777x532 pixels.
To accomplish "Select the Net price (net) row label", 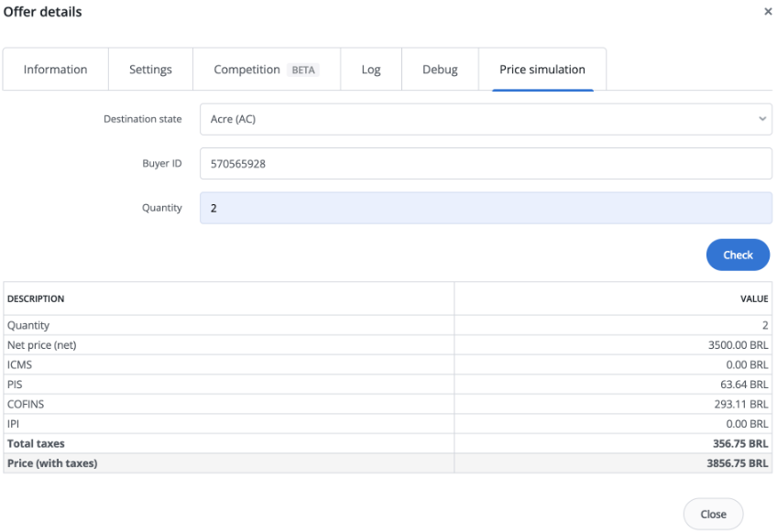I will click(x=42, y=345).
